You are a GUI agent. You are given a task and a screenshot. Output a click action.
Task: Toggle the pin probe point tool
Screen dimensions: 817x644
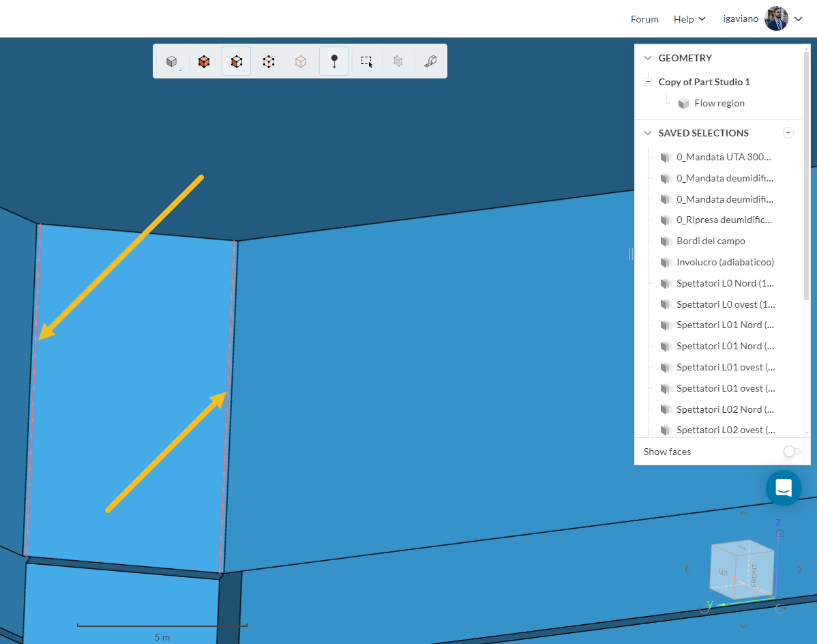point(334,61)
